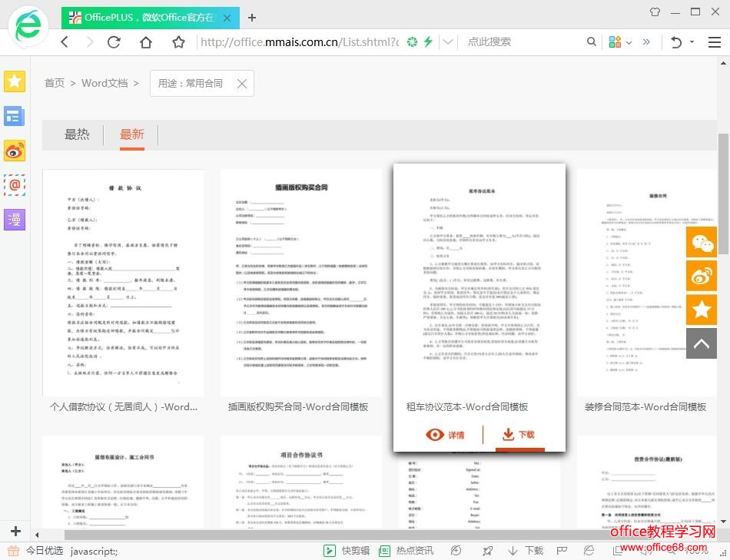Open 下载 manager in status bar

526,551
